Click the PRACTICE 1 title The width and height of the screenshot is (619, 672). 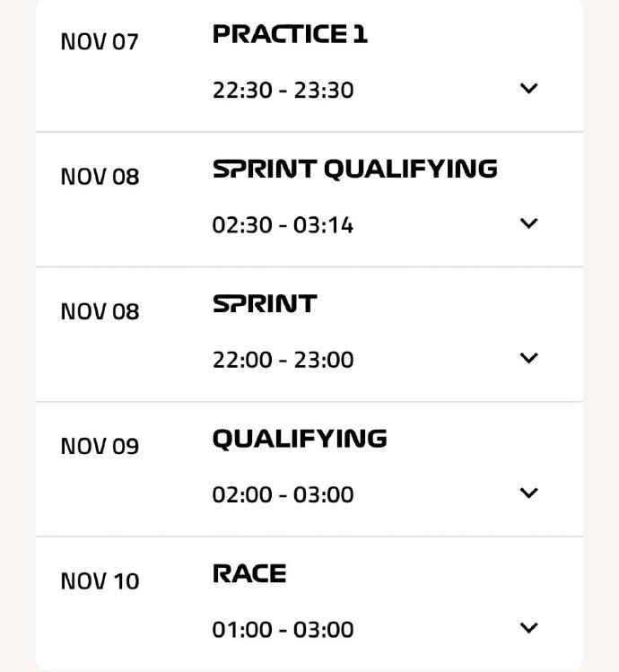(x=290, y=35)
